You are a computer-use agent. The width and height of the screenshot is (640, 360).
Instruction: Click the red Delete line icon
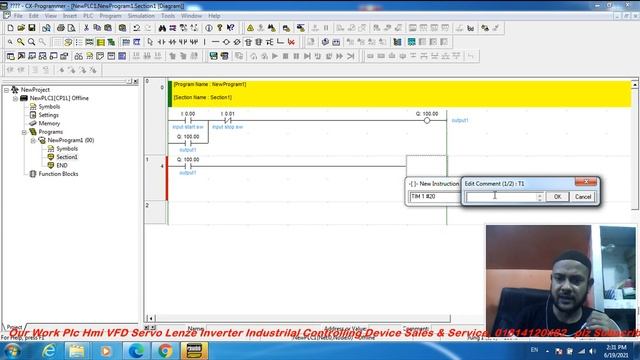coord(291,42)
